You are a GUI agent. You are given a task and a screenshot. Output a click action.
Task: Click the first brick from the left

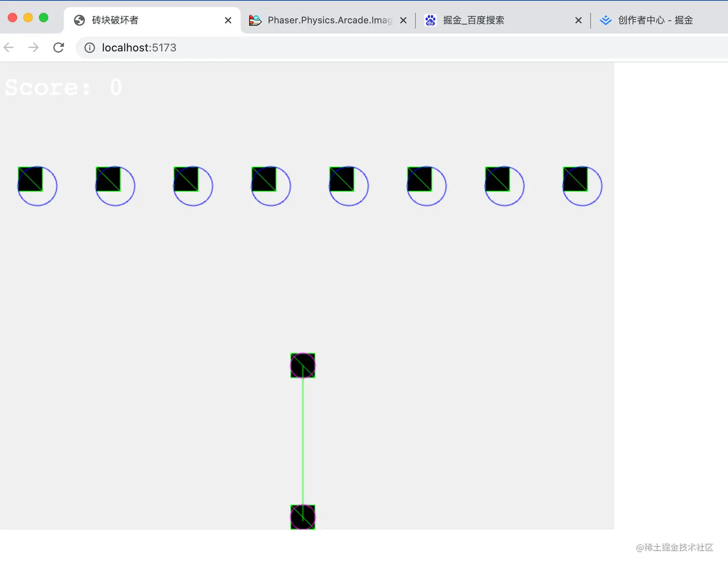(30, 179)
